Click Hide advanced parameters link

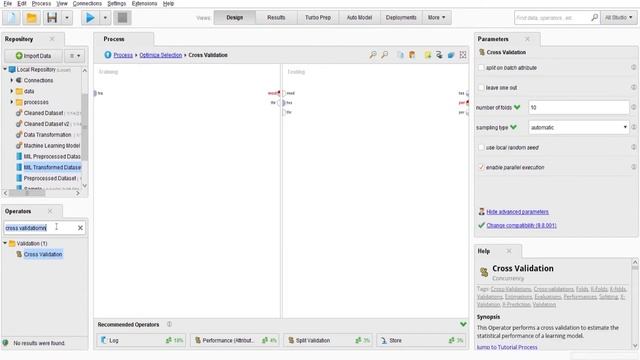click(x=517, y=212)
